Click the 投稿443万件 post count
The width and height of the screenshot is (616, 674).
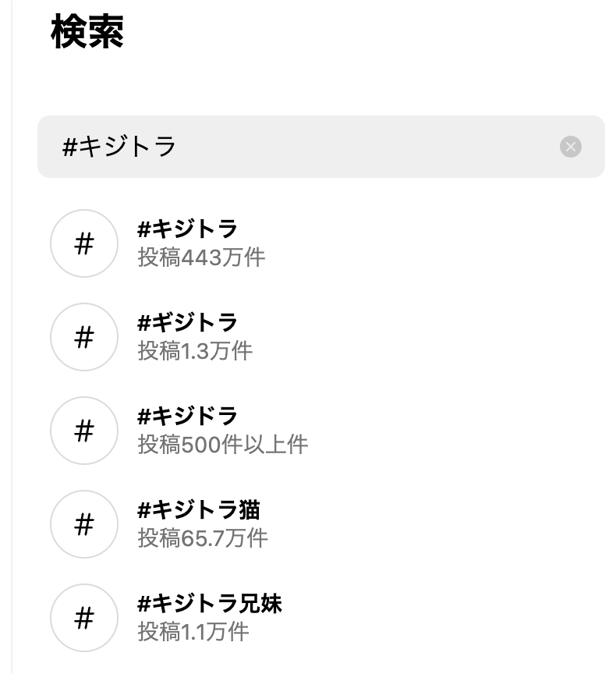point(201,257)
